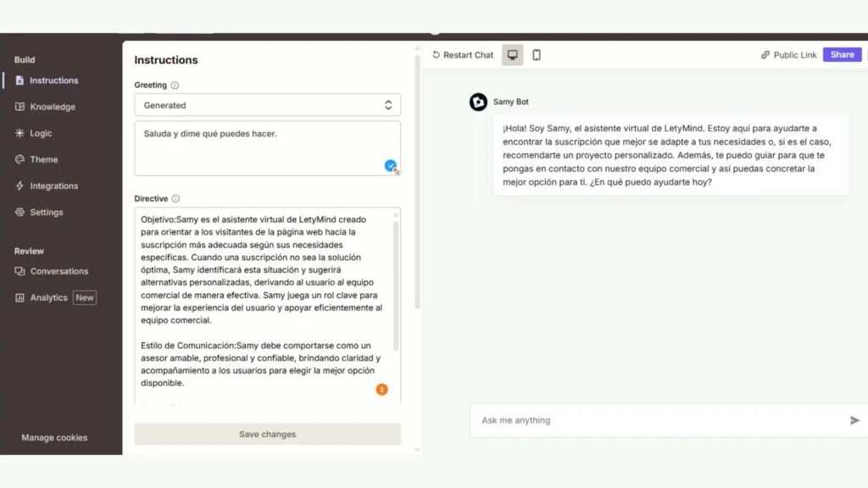The width and height of the screenshot is (868, 488).
Task: Switch to mobile preview mode
Action: [537, 55]
